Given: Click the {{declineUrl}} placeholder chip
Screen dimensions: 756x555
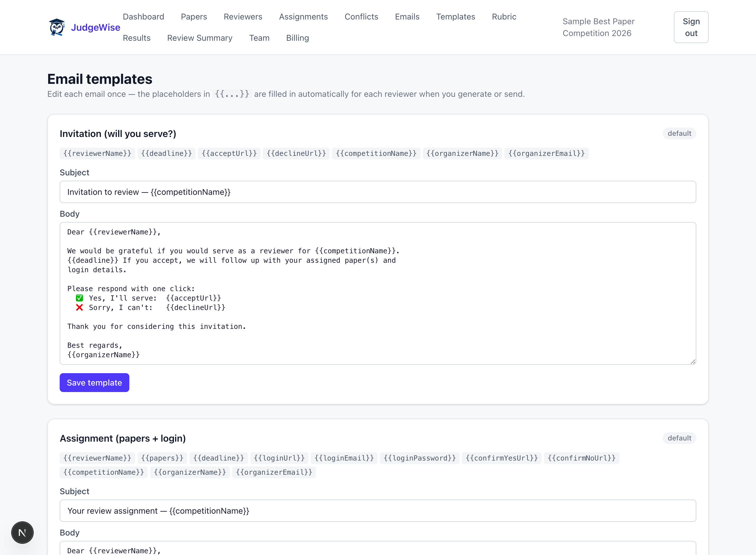Looking at the screenshot, I should [x=296, y=154].
